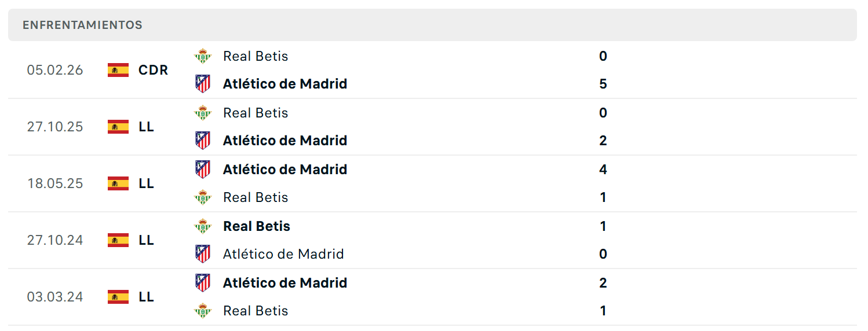Image resolution: width=868 pixels, height=331 pixels.
Task: Open bold Real Betis team name link
Action: 257,226
